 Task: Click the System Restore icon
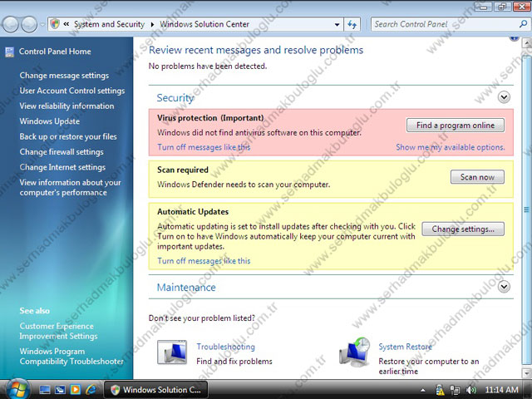(x=355, y=352)
